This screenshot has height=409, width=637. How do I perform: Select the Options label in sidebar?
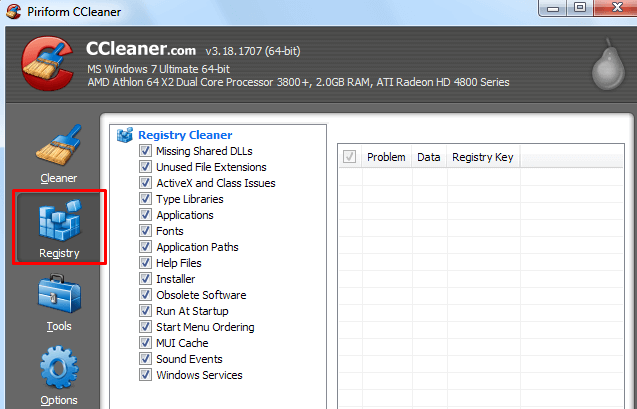coord(59,400)
